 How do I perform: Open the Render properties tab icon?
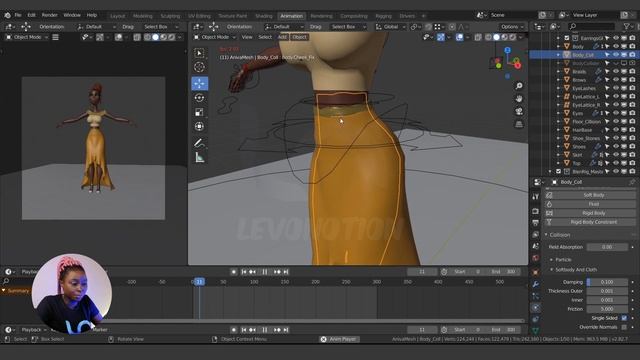(x=536, y=211)
